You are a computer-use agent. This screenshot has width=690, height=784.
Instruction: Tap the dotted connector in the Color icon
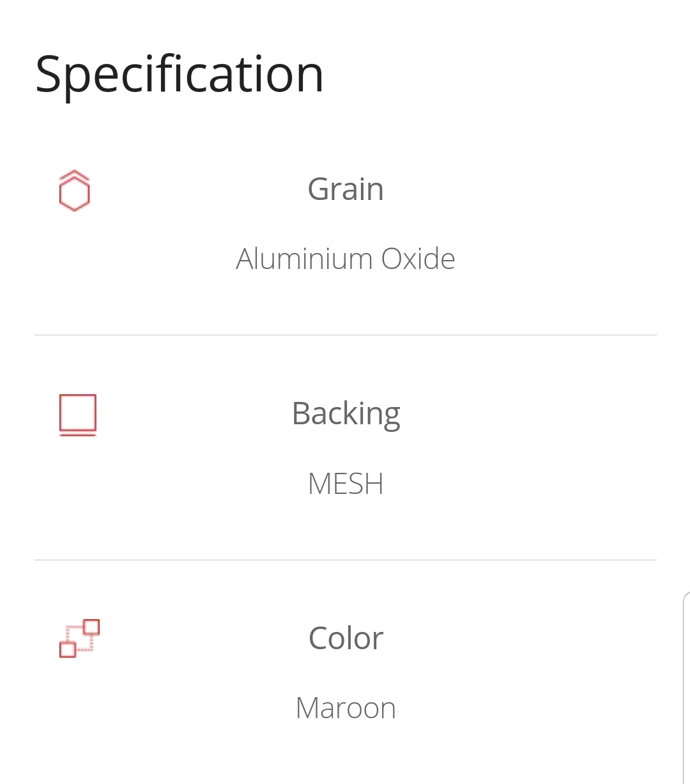click(80, 639)
